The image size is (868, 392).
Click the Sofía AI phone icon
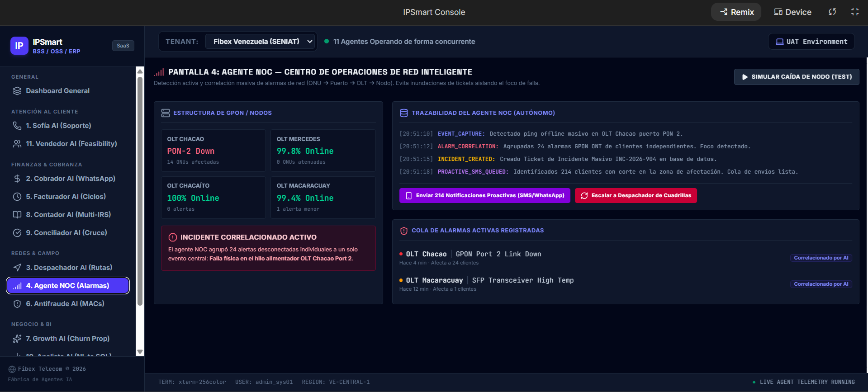tap(17, 126)
